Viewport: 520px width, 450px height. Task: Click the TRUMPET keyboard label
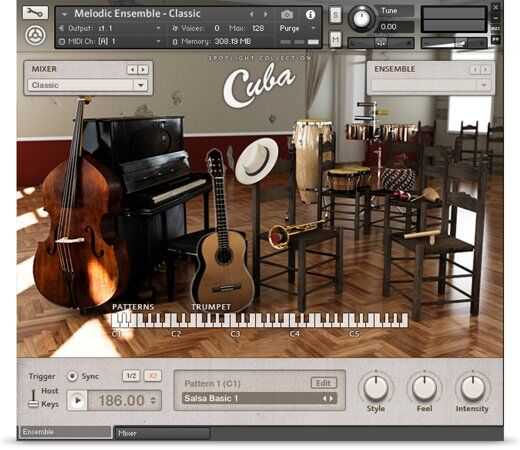point(211,307)
